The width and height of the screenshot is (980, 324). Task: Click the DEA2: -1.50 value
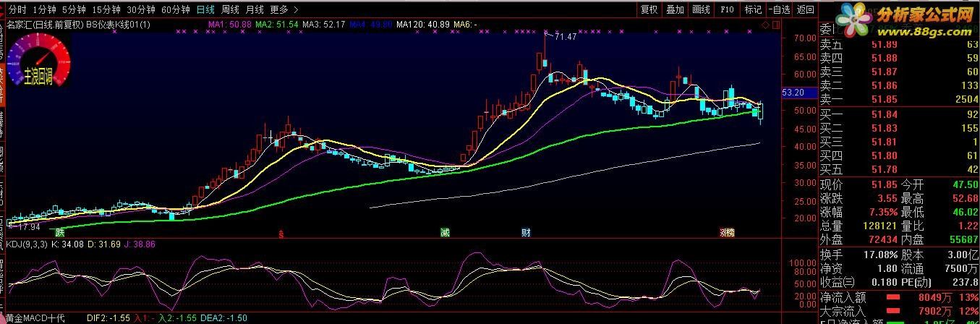pyautogui.click(x=225, y=318)
